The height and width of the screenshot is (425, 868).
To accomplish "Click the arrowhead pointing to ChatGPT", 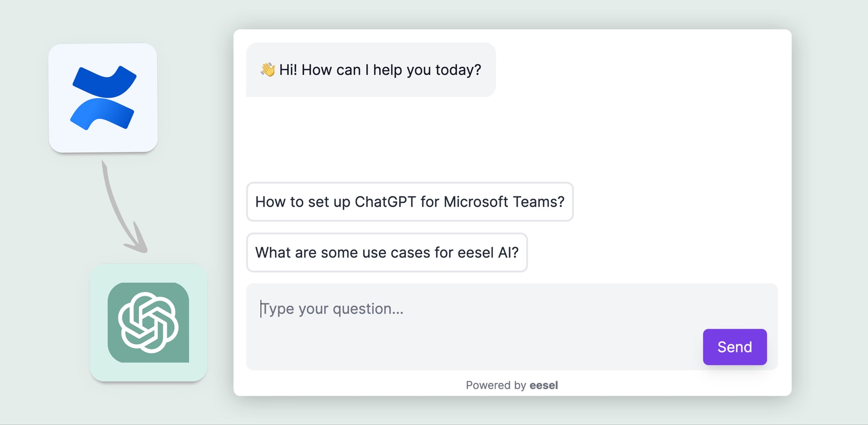I will 138,243.
